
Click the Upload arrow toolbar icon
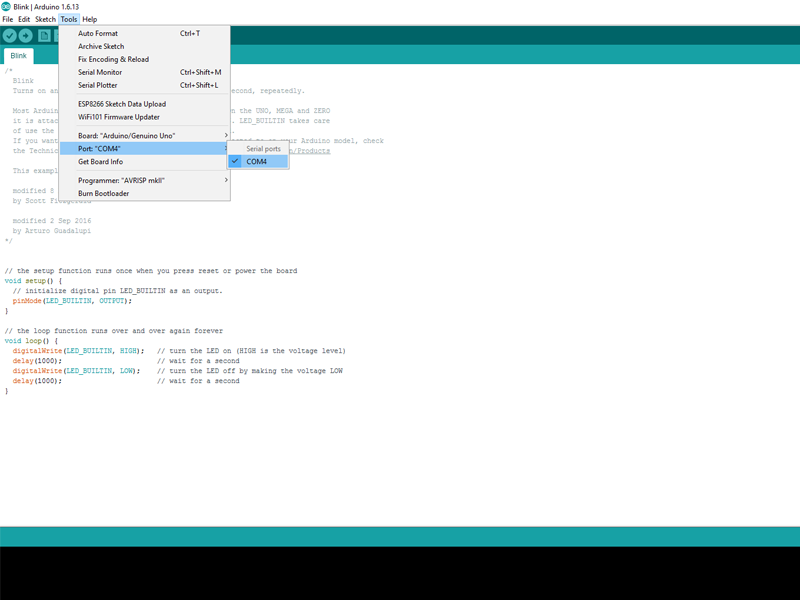coord(26,36)
